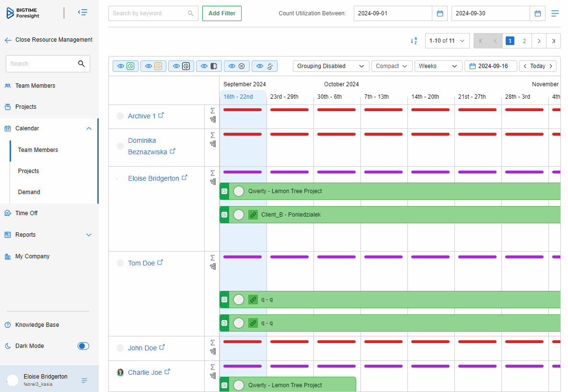This screenshot has height=392, width=568.
Task: Click sigma summary icon for Tom Doe
Action: (212, 257)
